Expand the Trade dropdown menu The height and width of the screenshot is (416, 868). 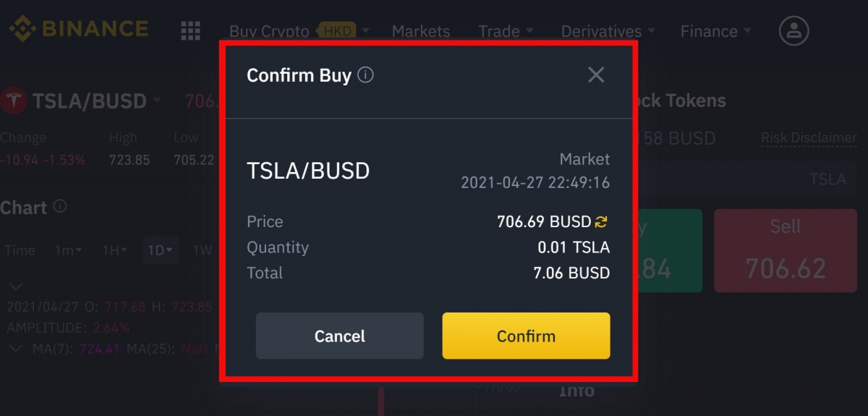tap(506, 31)
